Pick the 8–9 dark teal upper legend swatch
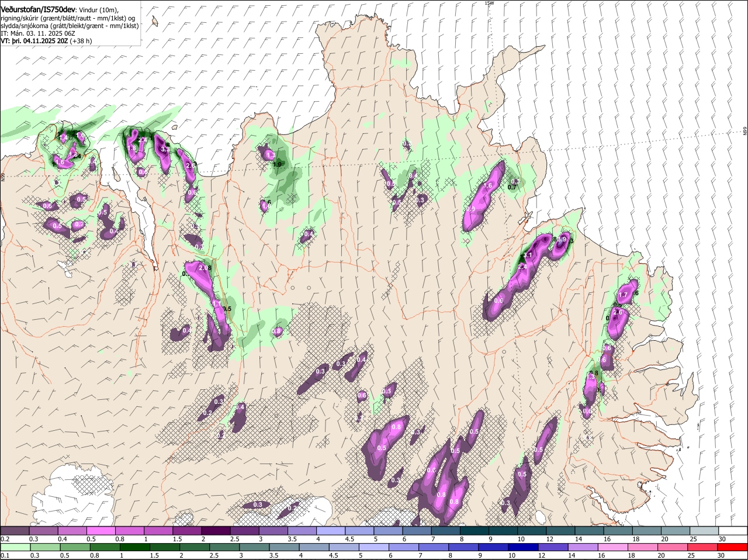 (474, 530)
